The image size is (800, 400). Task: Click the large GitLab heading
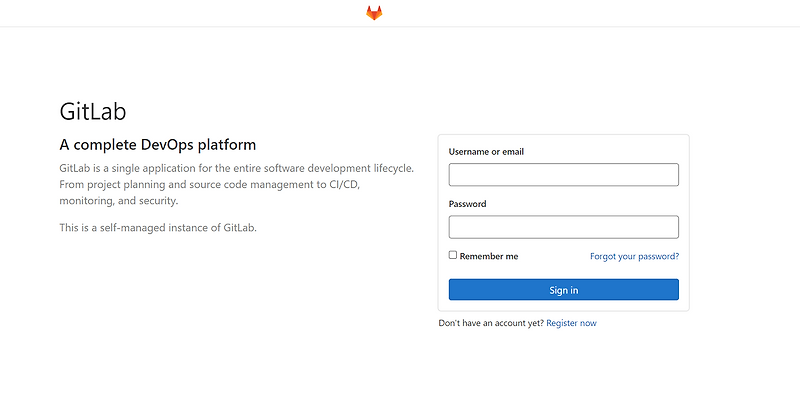[93, 110]
